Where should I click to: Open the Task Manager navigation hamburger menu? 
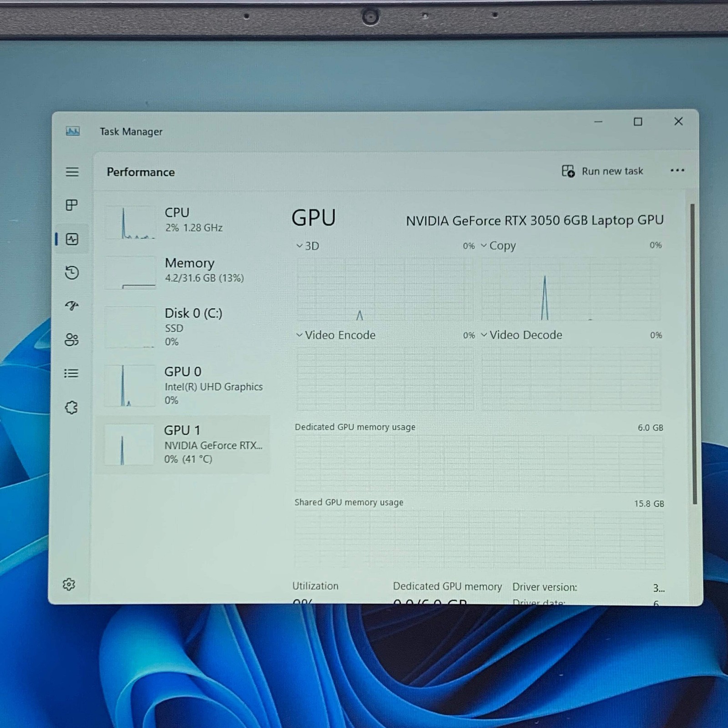click(72, 172)
